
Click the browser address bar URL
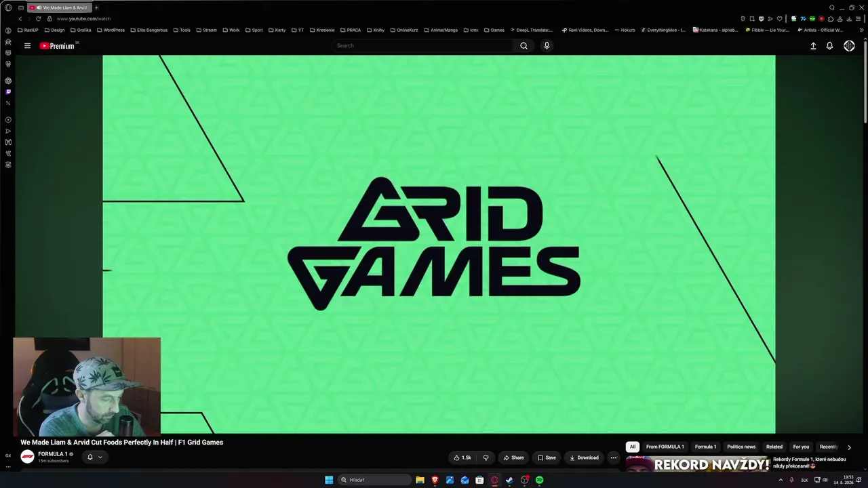[x=83, y=19]
